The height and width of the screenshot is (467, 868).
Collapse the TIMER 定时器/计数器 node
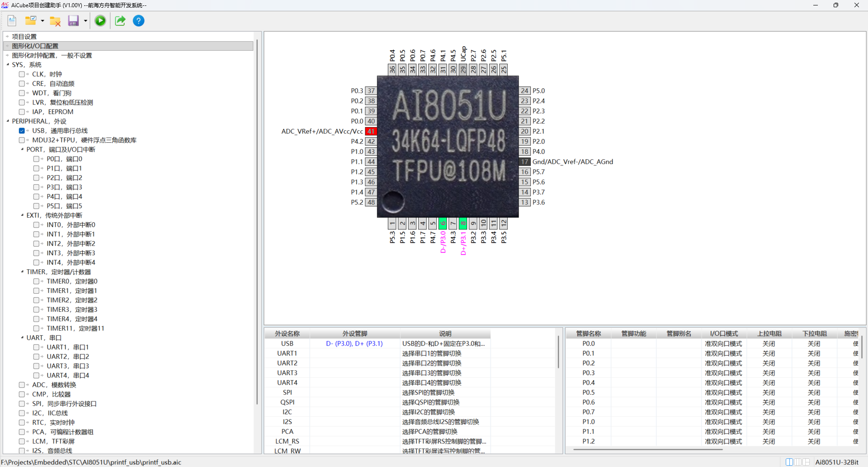point(22,272)
